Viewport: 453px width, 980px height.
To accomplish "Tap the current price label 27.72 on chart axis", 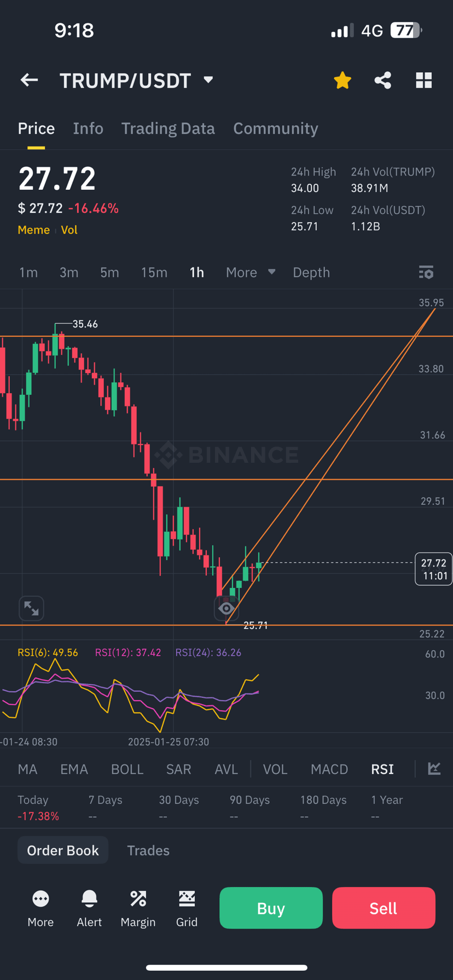I will point(434,569).
